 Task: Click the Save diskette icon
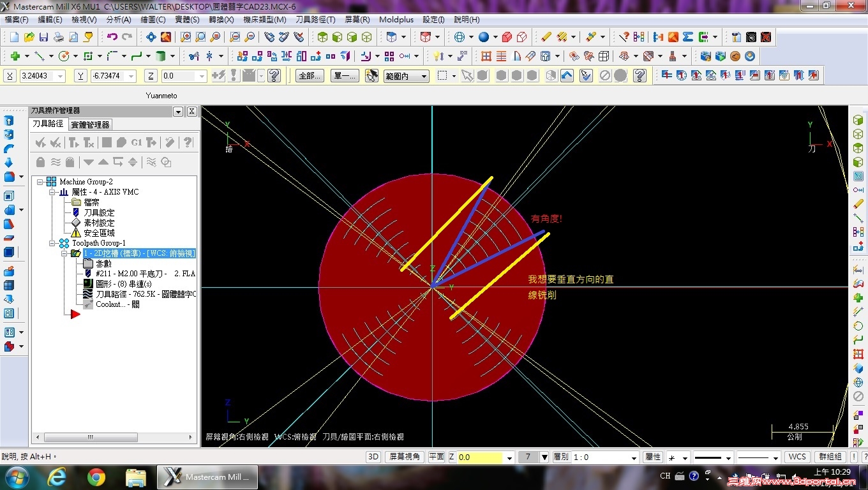point(43,37)
